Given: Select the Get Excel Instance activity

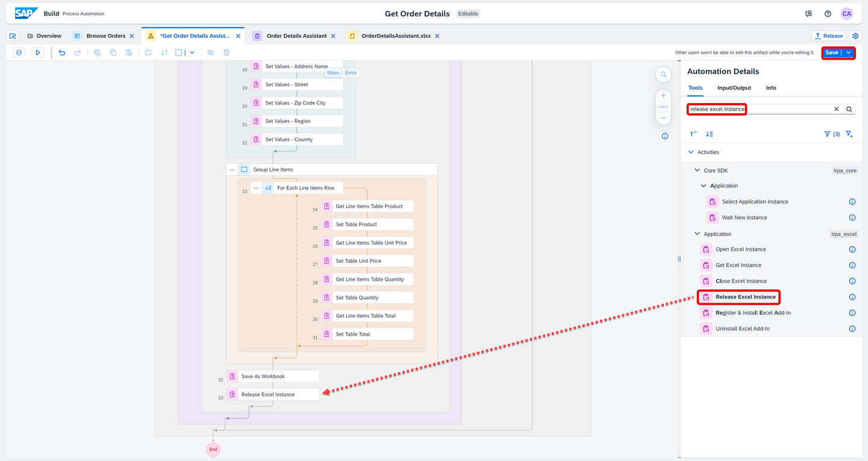Looking at the screenshot, I should [x=738, y=265].
